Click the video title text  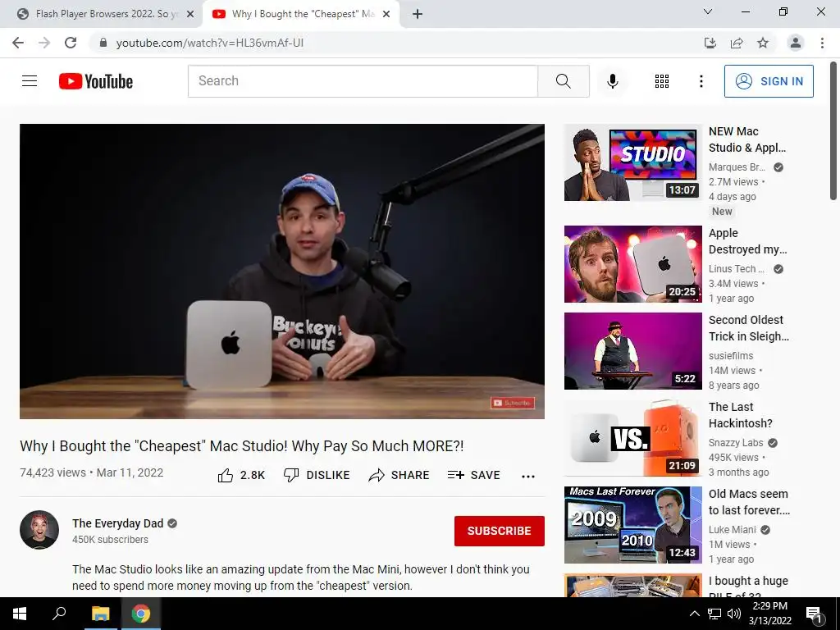pyautogui.click(x=242, y=446)
